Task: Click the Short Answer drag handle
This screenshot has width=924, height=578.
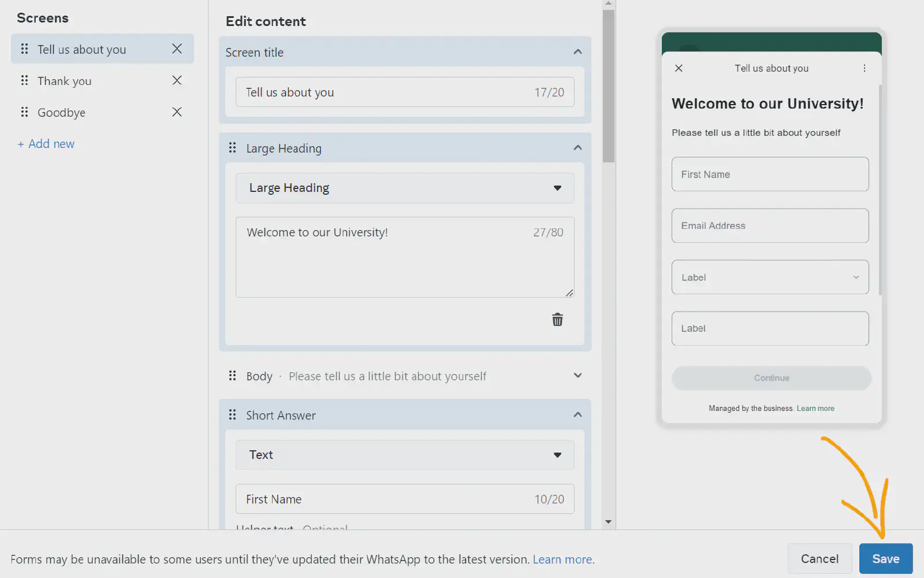Action: click(x=232, y=415)
